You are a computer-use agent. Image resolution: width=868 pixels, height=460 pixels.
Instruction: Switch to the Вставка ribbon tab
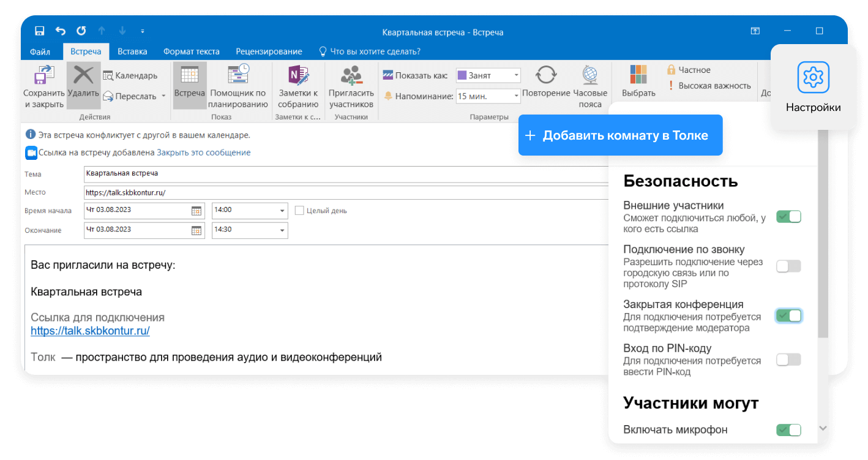point(132,51)
